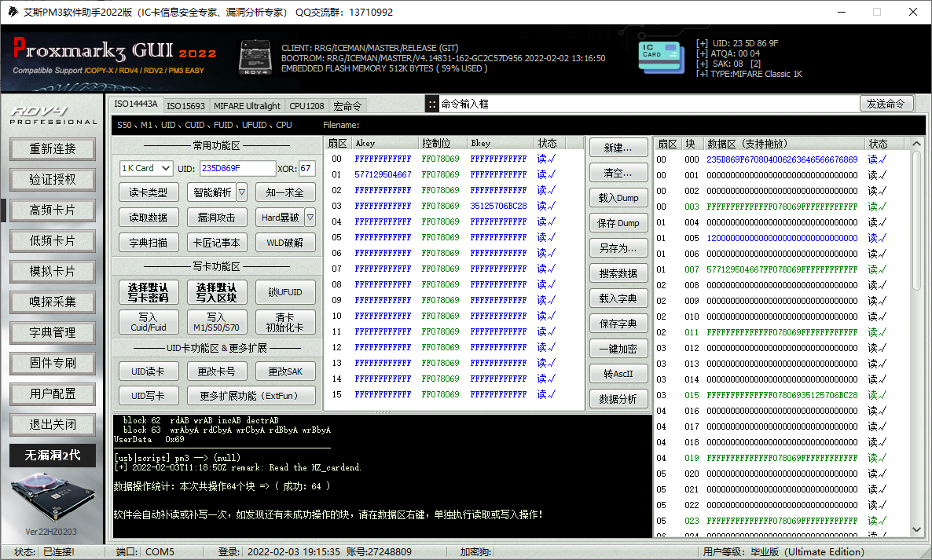The image size is (932, 560).
Task: Click the 新建... button
Action: coord(618,148)
